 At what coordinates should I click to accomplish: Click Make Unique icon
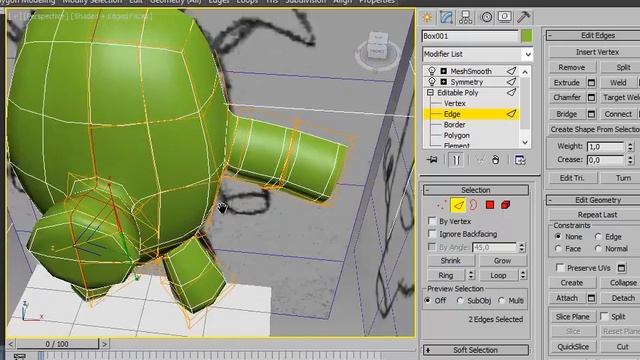pyautogui.click(x=480, y=160)
